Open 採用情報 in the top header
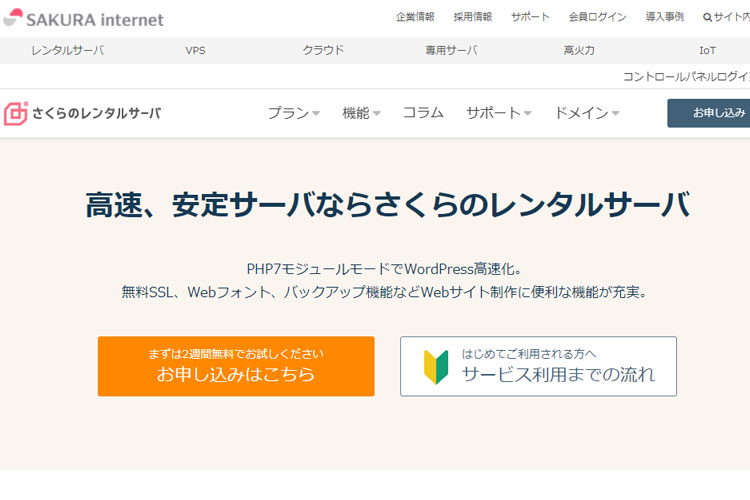Screen dimensions: 750x500 pyautogui.click(x=473, y=17)
